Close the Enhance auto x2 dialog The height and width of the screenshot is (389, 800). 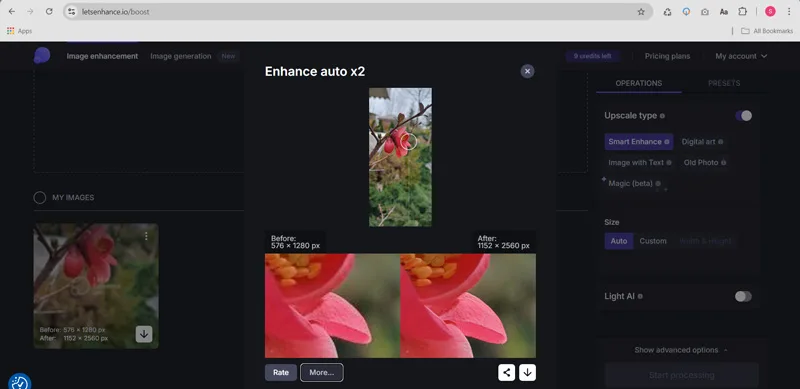tap(528, 71)
